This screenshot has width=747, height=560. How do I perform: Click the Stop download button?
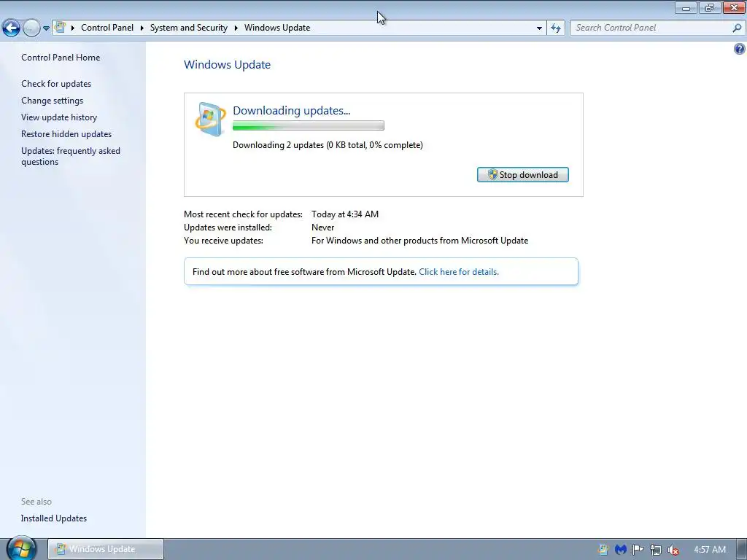[522, 175]
